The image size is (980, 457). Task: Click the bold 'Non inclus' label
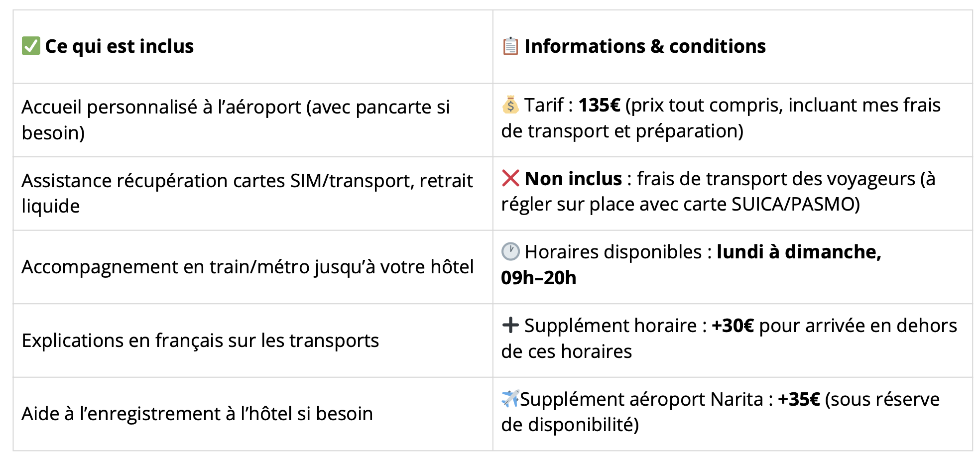(573, 178)
